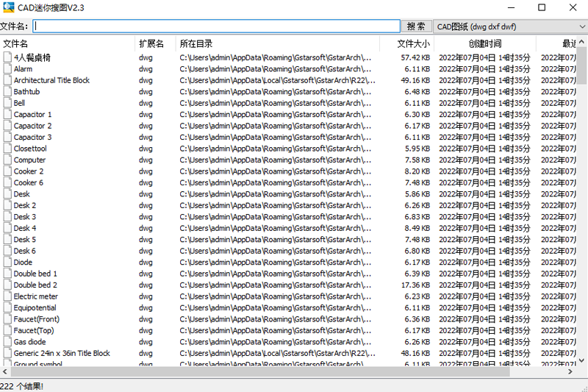Click the 创建时间 column header
The height and width of the screenshot is (392, 588).
pyautogui.click(x=484, y=44)
